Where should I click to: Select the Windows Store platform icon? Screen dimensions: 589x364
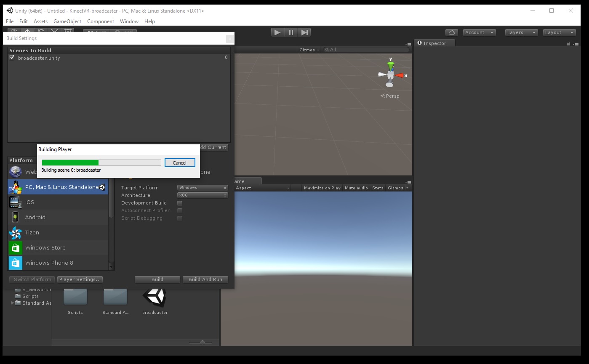pos(16,248)
